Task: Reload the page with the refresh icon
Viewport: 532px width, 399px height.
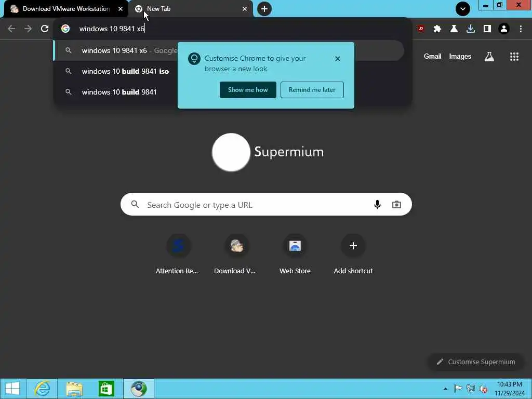Action: pyautogui.click(x=45, y=29)
